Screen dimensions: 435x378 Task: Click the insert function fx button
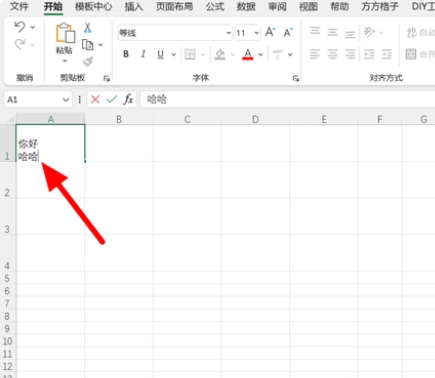click(x=128, y=99)
